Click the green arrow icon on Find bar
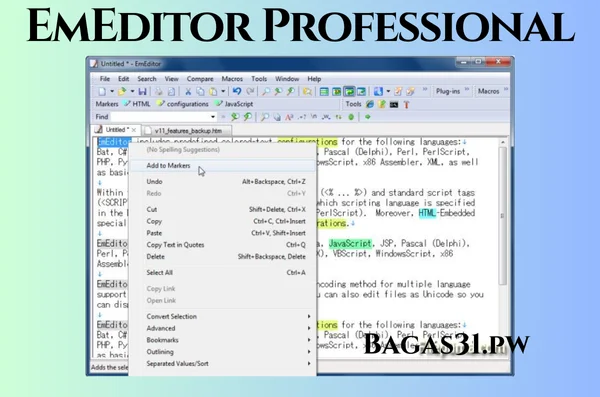Screen dimensions: 600x397 tap(368, 117)
